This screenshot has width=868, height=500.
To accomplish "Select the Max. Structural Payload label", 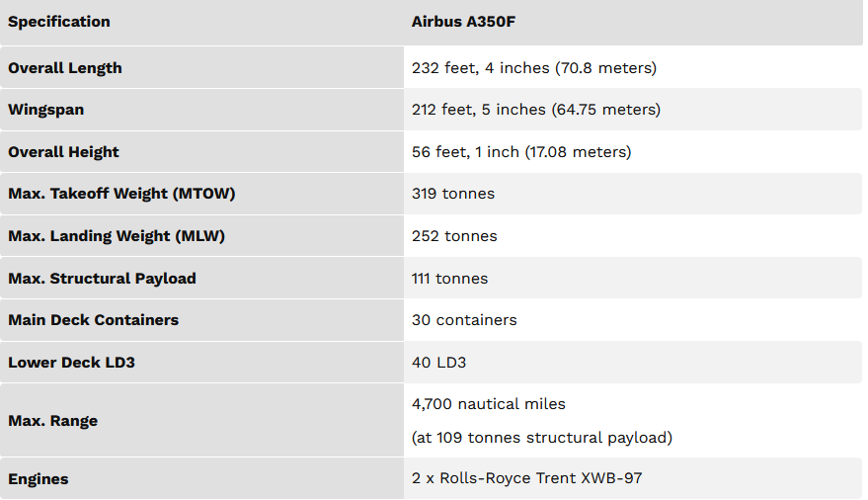I will pos(102,279).
